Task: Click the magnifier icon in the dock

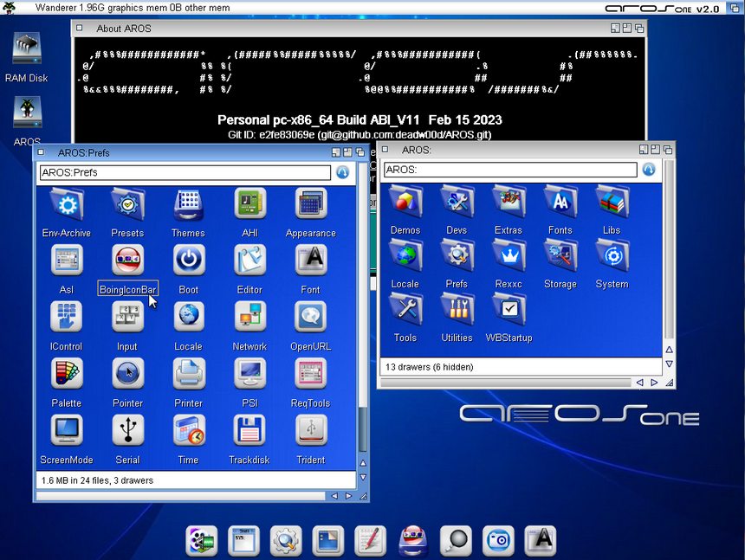Action: pyautogui.click(x=455, y=540)
